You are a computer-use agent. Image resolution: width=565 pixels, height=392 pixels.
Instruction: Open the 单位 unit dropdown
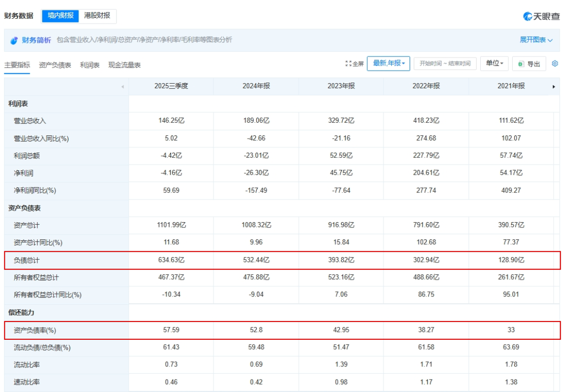[x=494, y=63]
